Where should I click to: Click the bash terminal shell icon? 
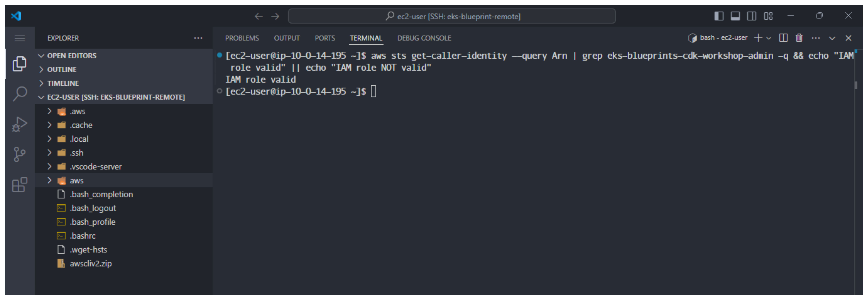point(692,38)
